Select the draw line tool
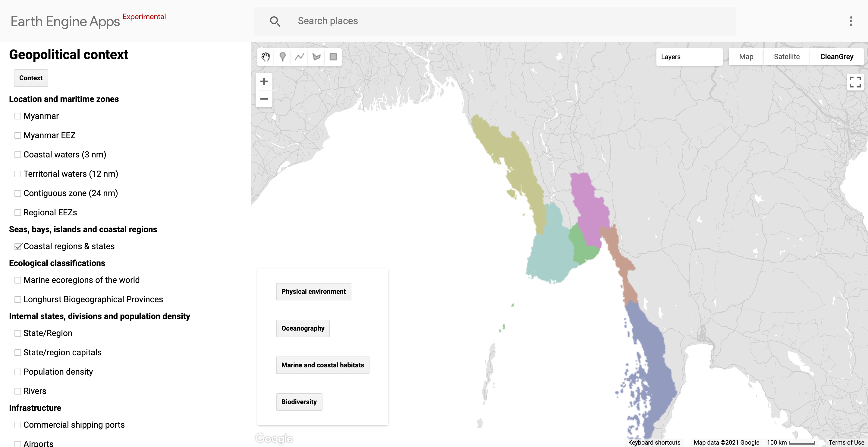The image size is (868, 447). [x=300, y=57]
